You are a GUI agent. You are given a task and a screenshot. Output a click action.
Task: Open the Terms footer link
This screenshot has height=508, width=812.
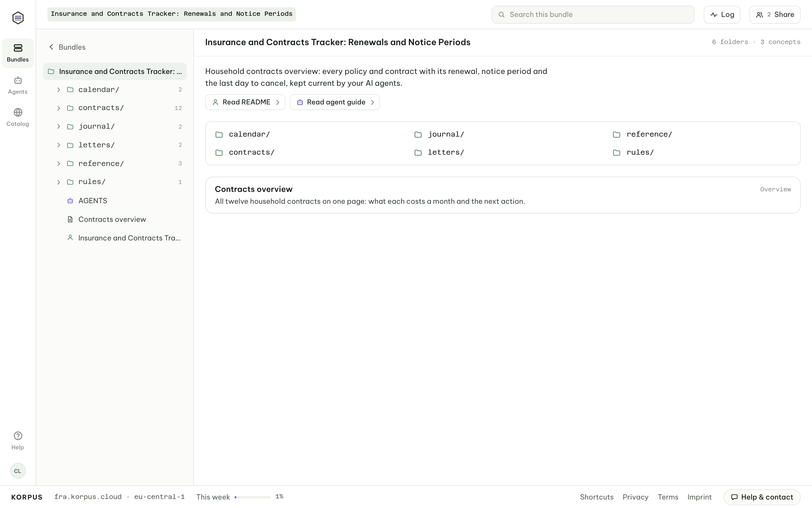668,497
